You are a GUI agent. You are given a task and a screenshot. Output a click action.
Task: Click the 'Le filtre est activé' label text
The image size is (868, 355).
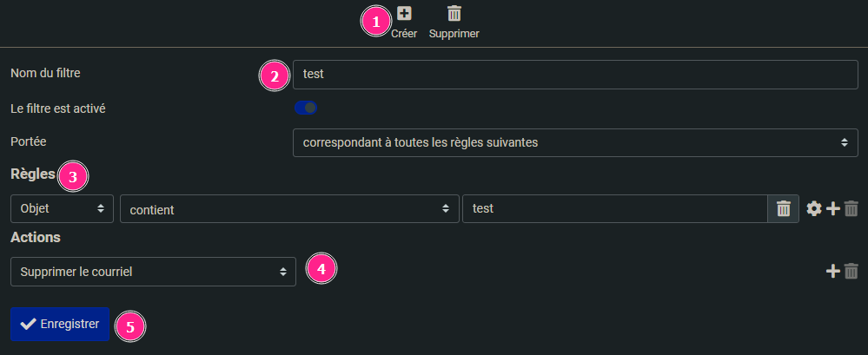57,108
